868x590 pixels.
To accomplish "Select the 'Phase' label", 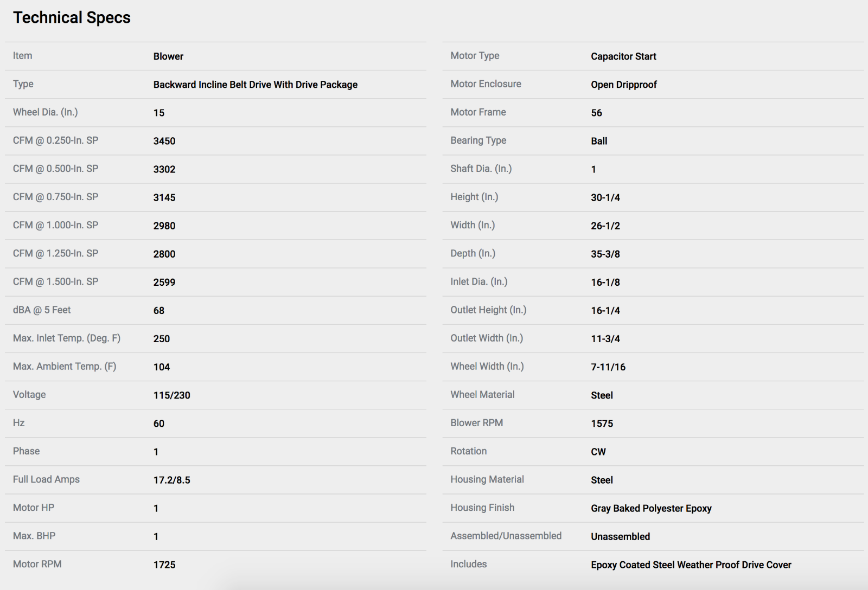I will [27, 451].
